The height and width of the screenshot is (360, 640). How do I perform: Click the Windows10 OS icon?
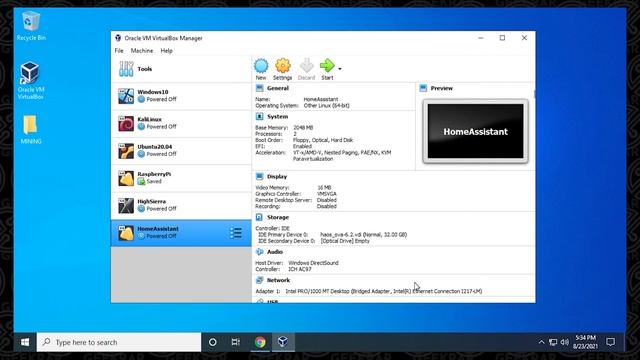(126, 96)
